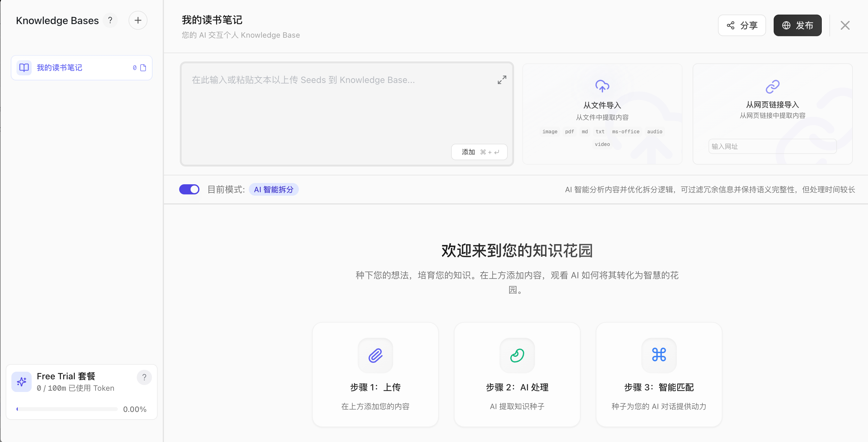Click the seed icon in 步骤 2 card

(517, 355)
